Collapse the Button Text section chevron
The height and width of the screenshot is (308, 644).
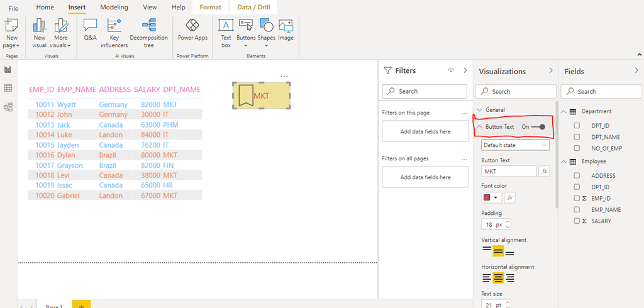click(480, 127)
